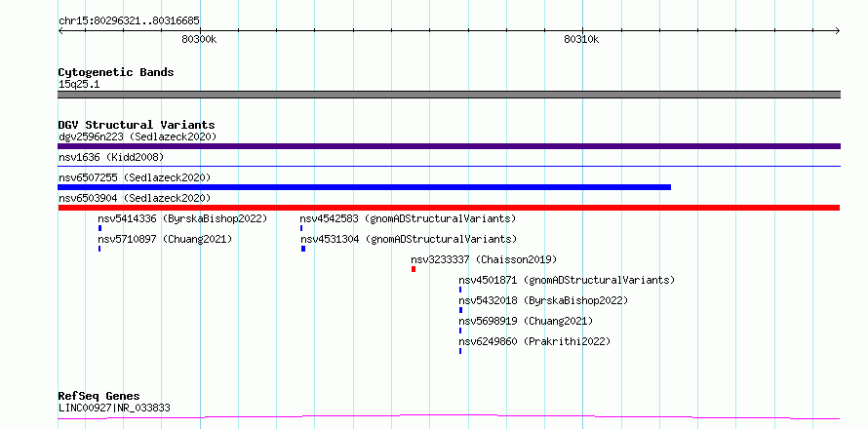Select the nsv4542583 blue marker
This screenshot has width=868, height=429.
tap(301, 228)
